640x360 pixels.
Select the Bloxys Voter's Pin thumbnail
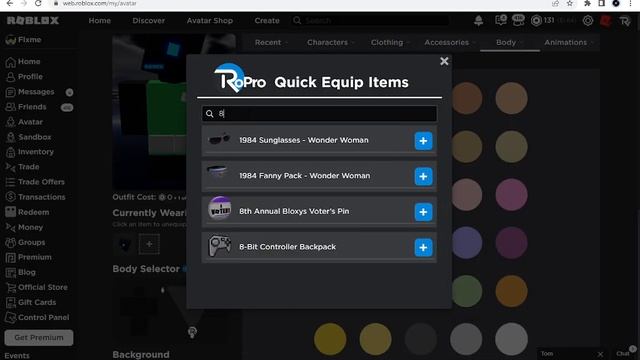[x=220, y=208]
